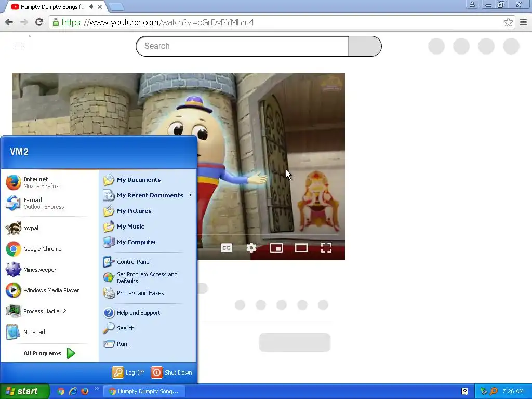Click the Windows start button

[24, 391]
